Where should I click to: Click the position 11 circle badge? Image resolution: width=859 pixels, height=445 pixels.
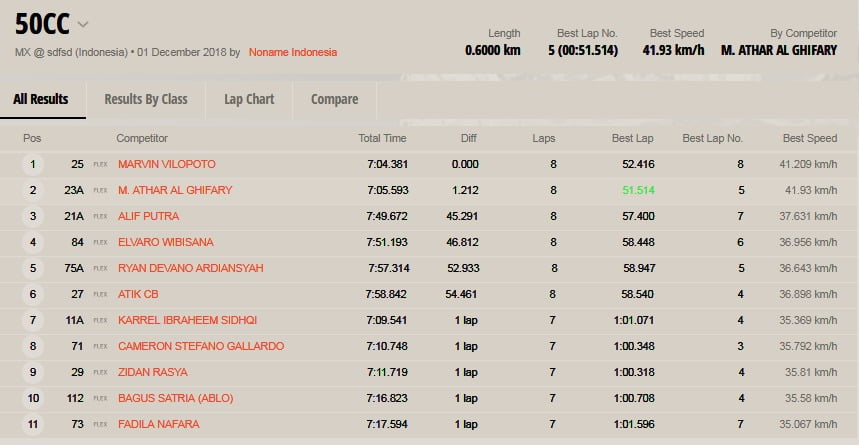pos(33,424)
